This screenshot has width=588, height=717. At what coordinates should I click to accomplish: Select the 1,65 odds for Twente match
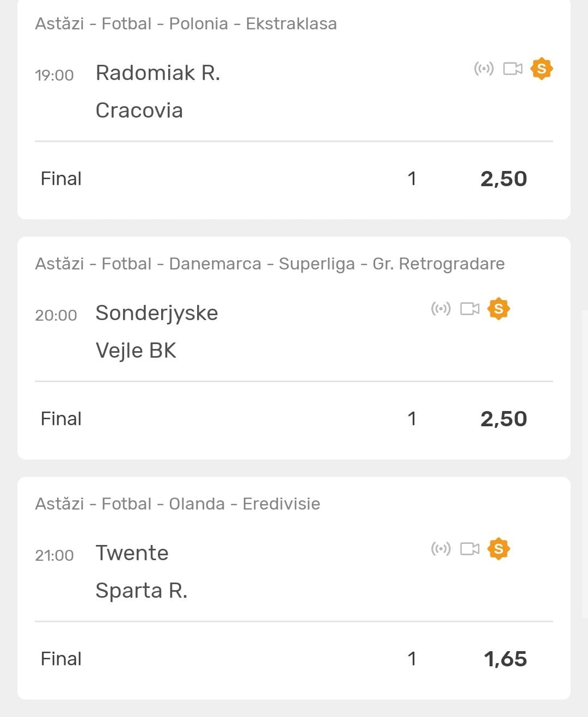pos(505,659)
